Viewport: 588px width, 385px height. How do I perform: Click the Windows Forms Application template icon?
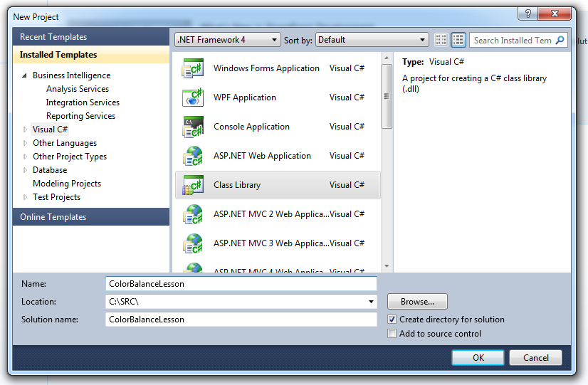(193, 68)
